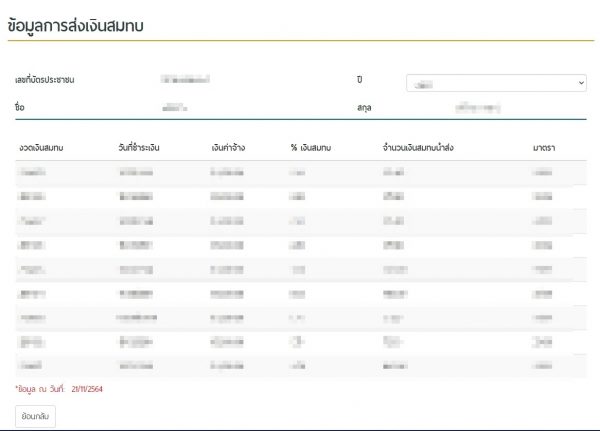Select the มาตรา column header
This screenshot has width=600, height=431.
544,148
